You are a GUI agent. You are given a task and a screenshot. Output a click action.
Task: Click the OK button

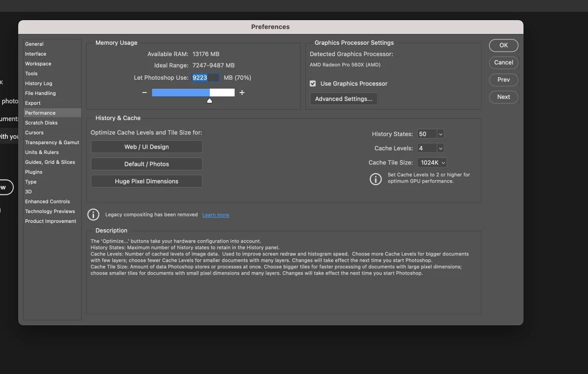pyautogui.click(x=503, y=45)
